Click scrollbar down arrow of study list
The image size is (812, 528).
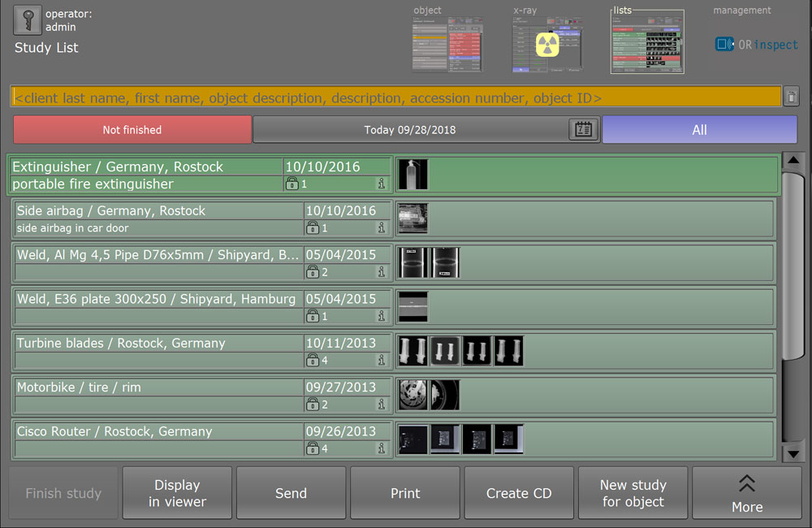pyautogui.click(x=793, y=454)
